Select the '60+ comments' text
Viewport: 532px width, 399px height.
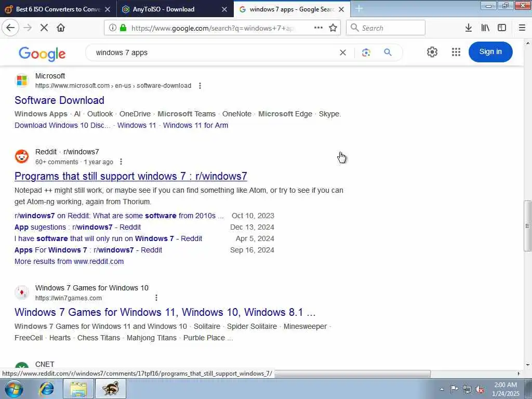[57, 162]
